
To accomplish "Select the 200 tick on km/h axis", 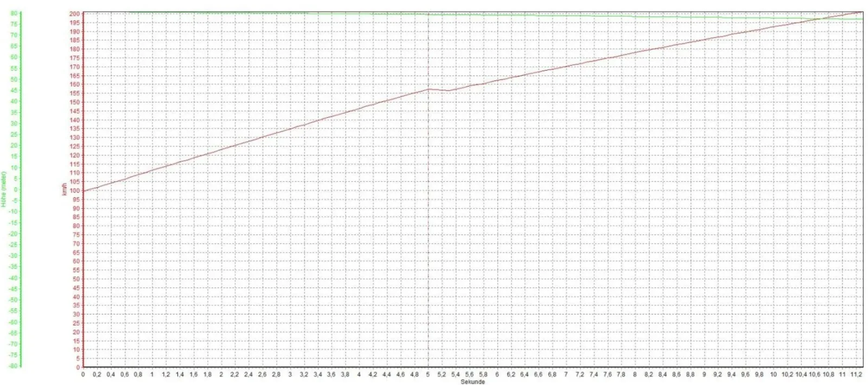I will tap(75, 14).
